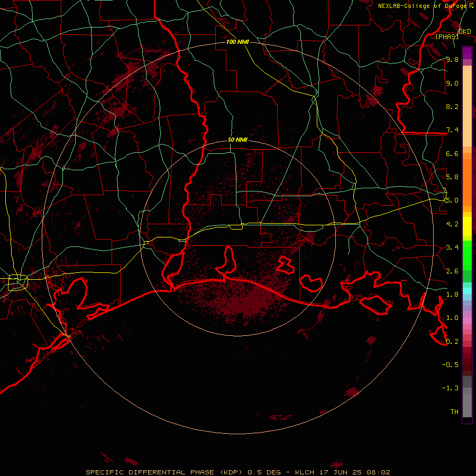The height and width of the screenshot is (476, 476).
Task: Click the -1.3 scale value
Action: [x=450, y=388]
